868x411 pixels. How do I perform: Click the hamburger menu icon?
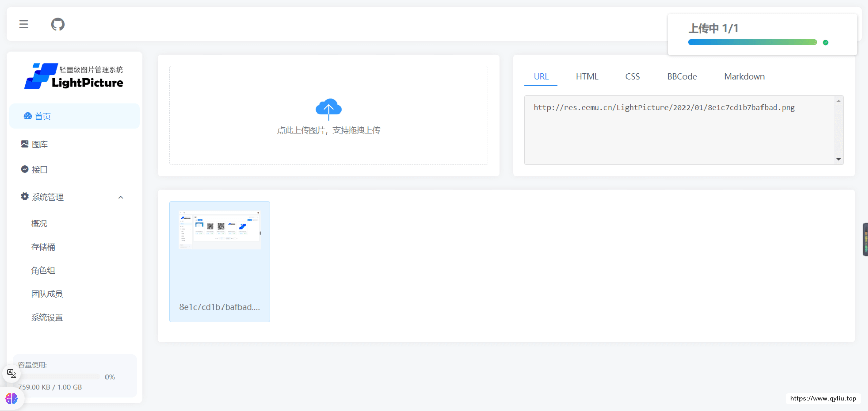pos(24,24)
